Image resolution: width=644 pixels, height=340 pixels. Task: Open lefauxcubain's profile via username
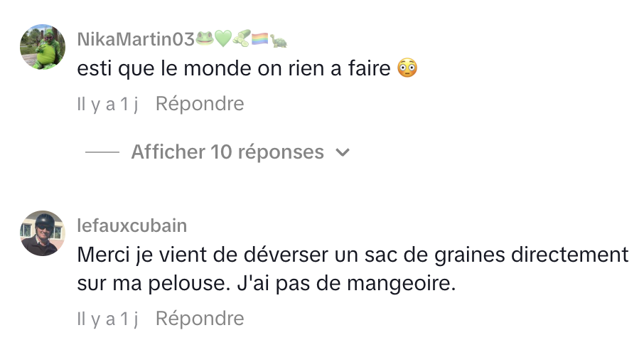(x=132, y=226)
